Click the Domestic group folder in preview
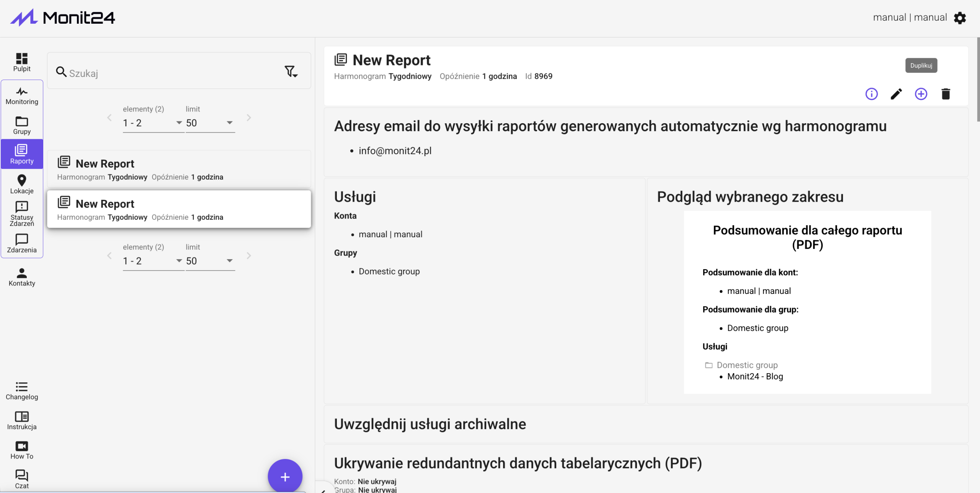 click(742, 365)
